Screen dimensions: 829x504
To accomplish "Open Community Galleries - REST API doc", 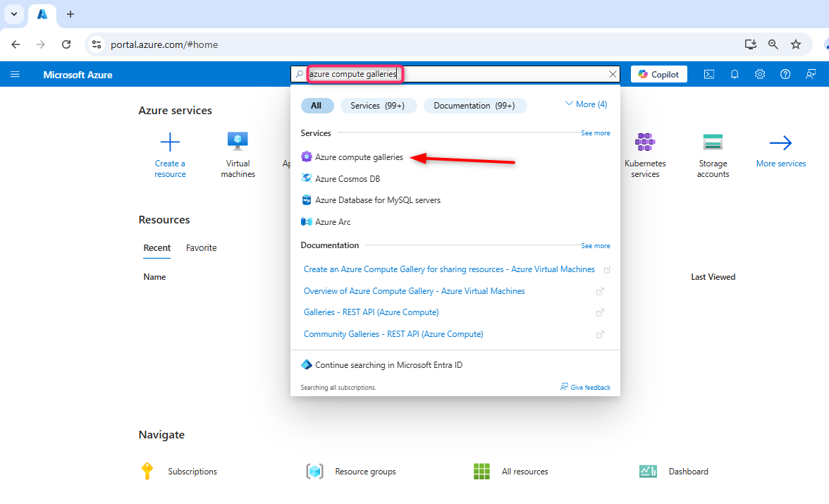I will [x=393, y=333].
